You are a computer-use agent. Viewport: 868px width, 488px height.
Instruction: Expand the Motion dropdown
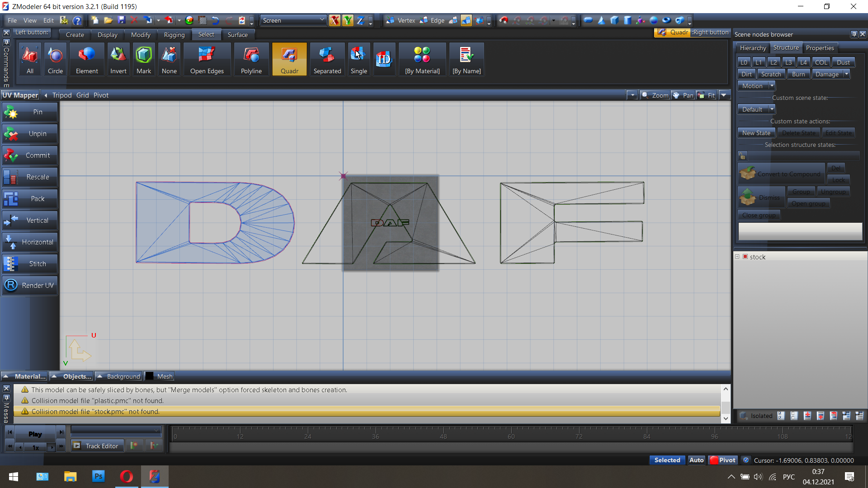click(772, 86)
